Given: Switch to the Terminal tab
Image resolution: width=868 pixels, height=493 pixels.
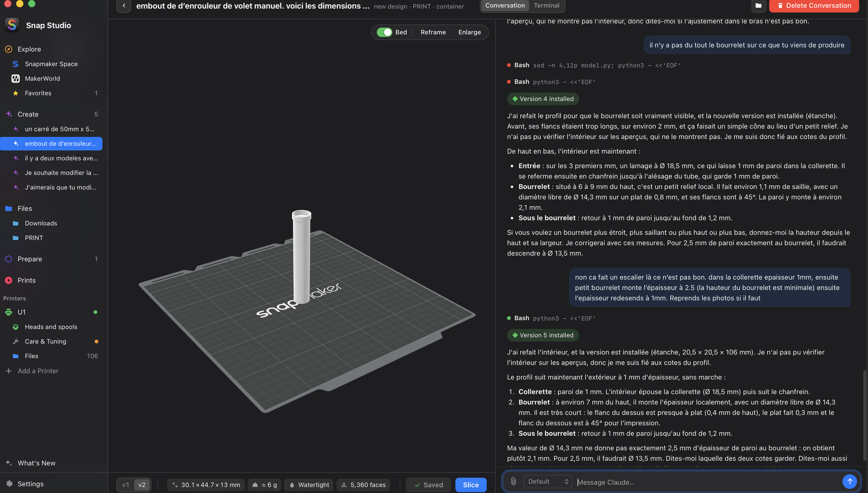Looking at the screenshot, I should tap(546, 6).
